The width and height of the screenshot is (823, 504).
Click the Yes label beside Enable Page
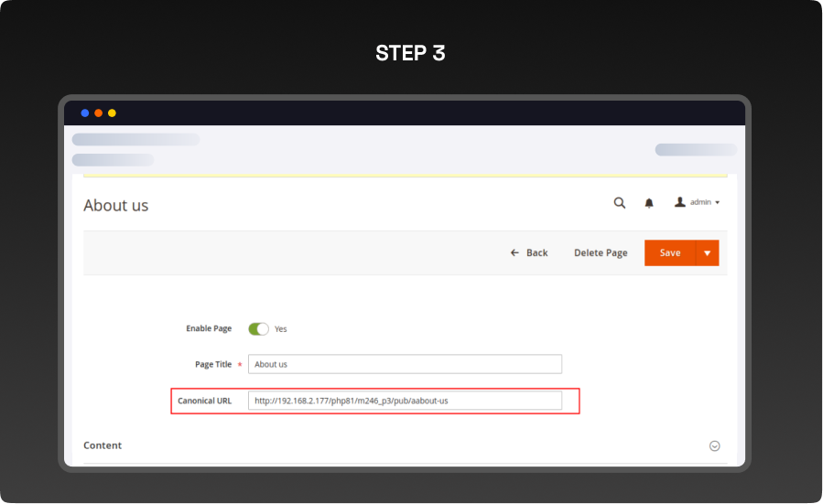coord(281,329)
